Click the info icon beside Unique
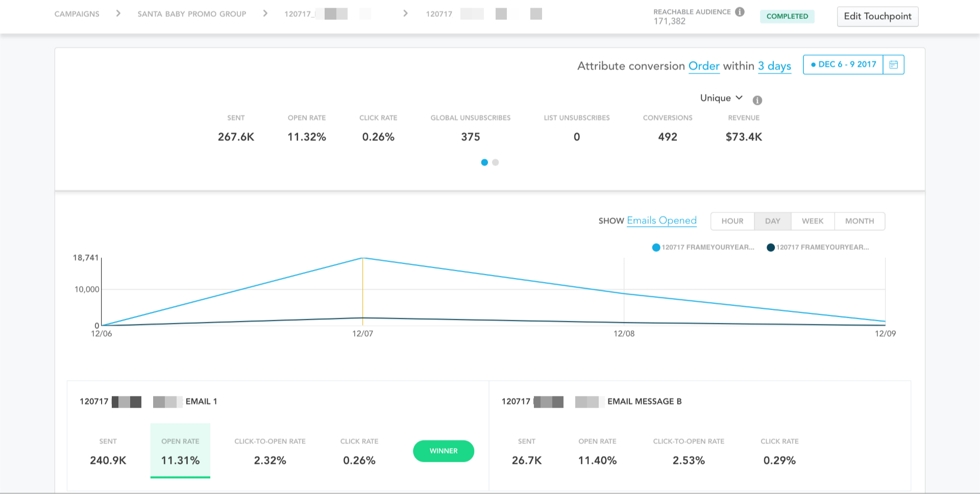980x494 pixels. click(x=757, y=100)
